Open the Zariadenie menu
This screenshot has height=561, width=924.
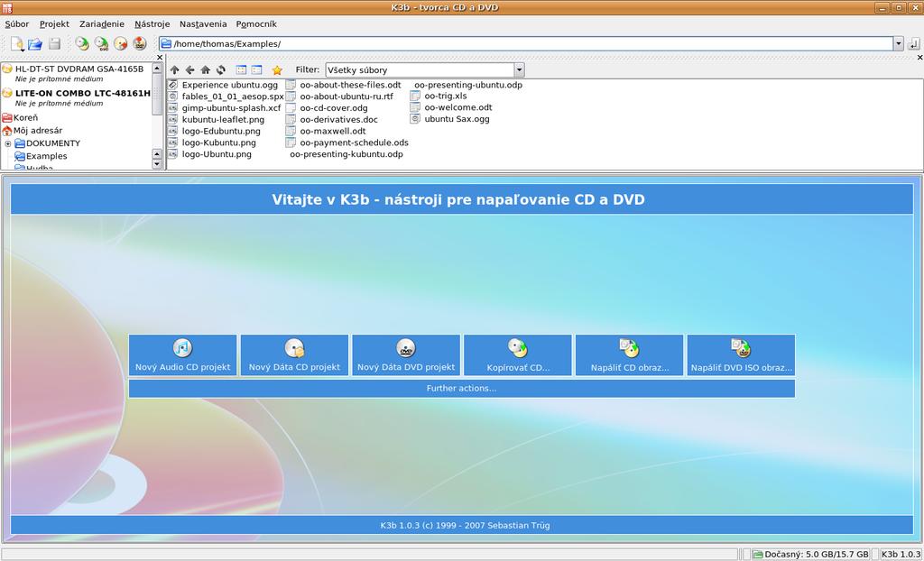[102, 24]
